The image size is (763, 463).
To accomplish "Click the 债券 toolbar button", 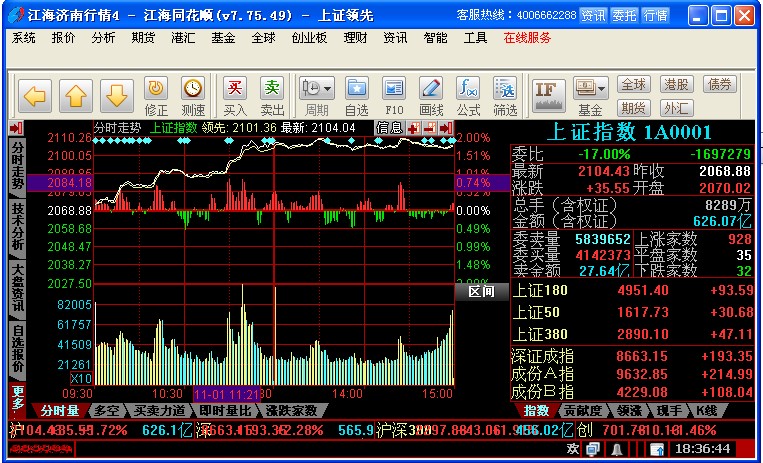I will click(x=720, y=84).
